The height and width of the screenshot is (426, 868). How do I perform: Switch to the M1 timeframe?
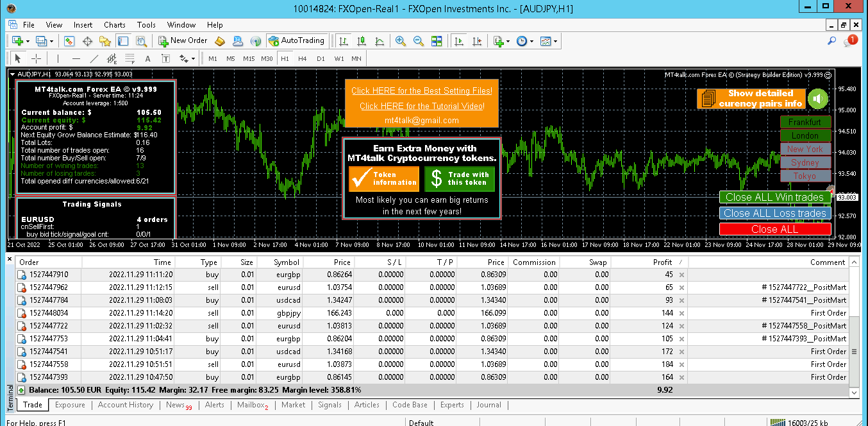(213, 58)
